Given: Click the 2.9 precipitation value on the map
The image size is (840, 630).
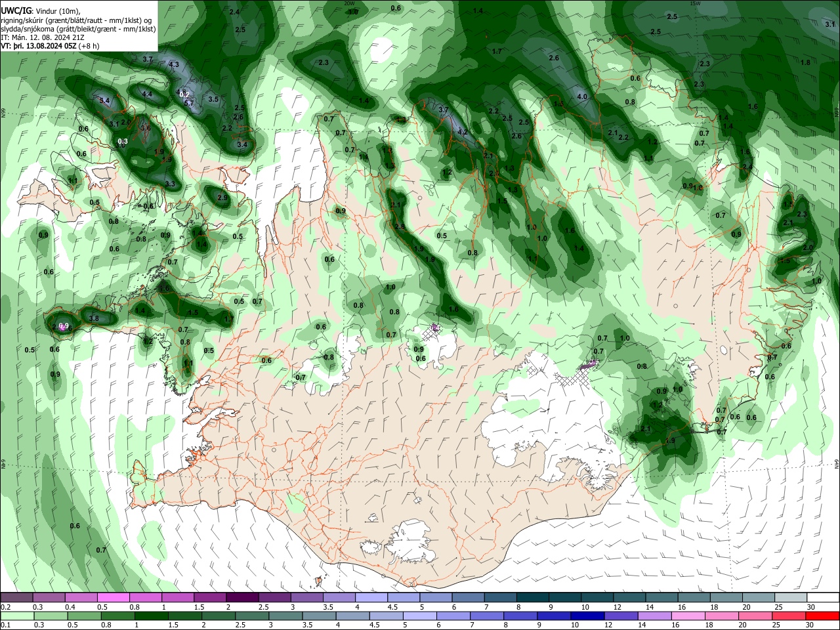Looking at the screenshot, I should 222,198.
